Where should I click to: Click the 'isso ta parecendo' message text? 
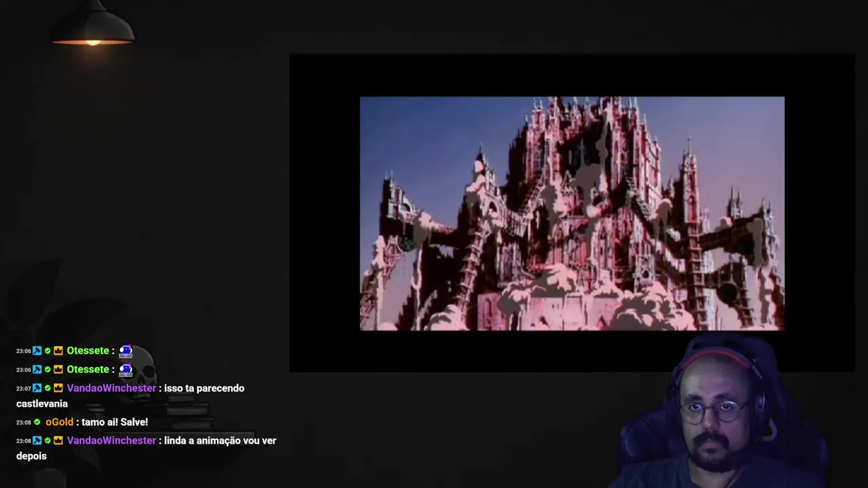click(204, 388)
